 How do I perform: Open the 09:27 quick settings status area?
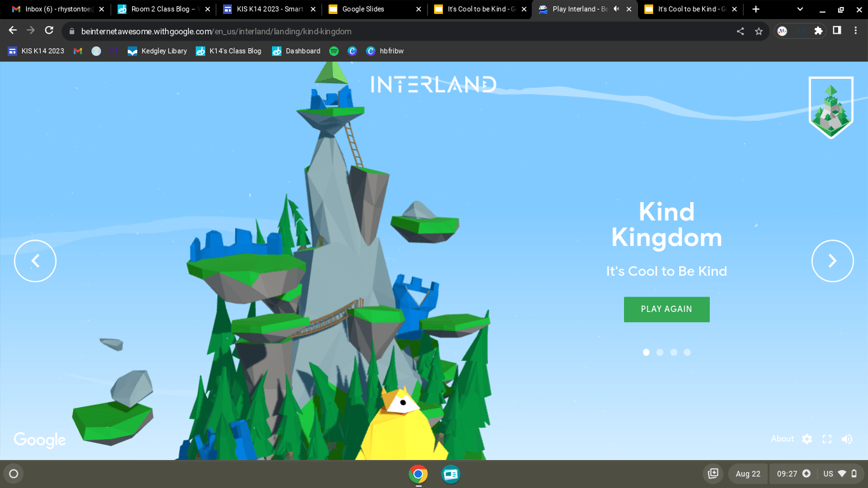[815, 473]
